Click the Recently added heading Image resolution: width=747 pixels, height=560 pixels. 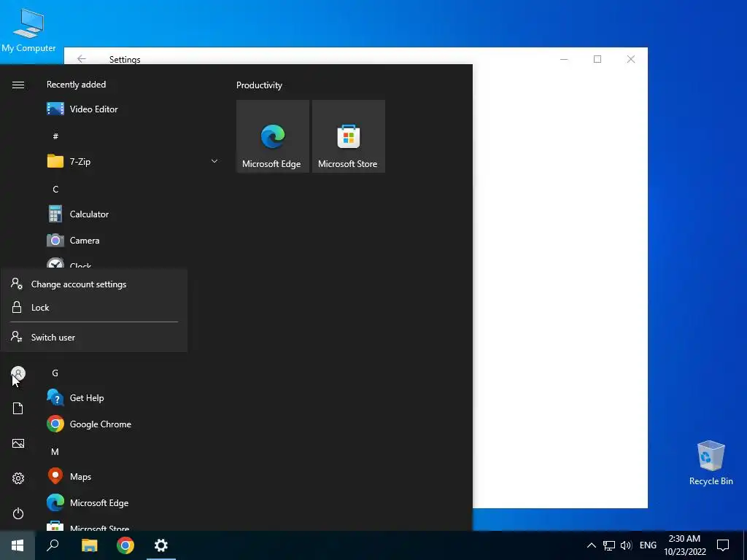pos(76,85)
